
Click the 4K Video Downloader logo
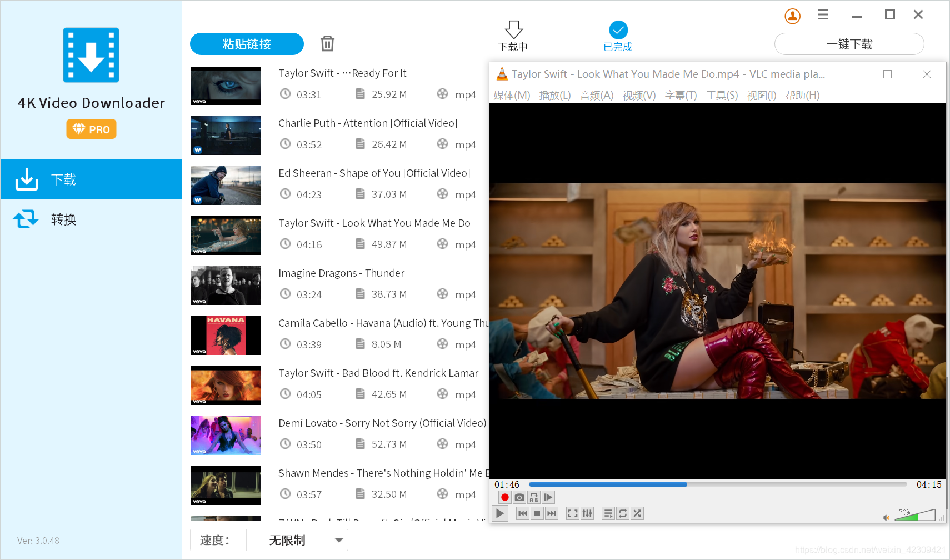tap(91, 55)
